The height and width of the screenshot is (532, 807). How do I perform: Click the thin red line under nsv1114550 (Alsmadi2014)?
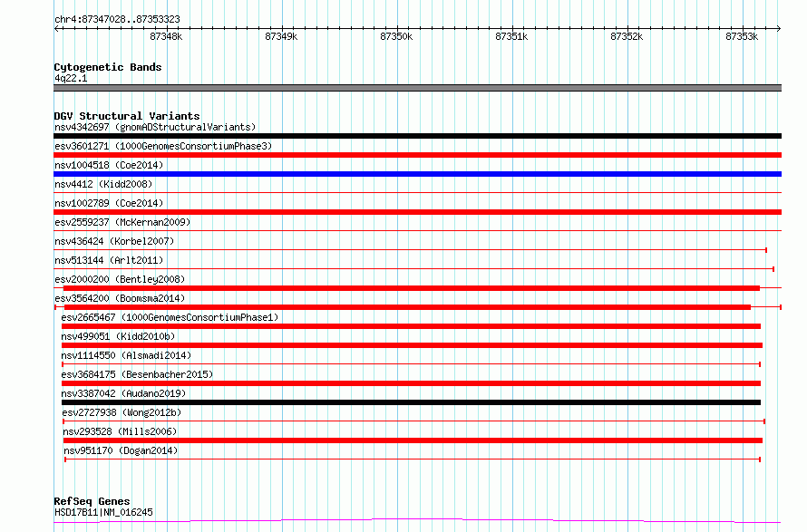[412, 364]
